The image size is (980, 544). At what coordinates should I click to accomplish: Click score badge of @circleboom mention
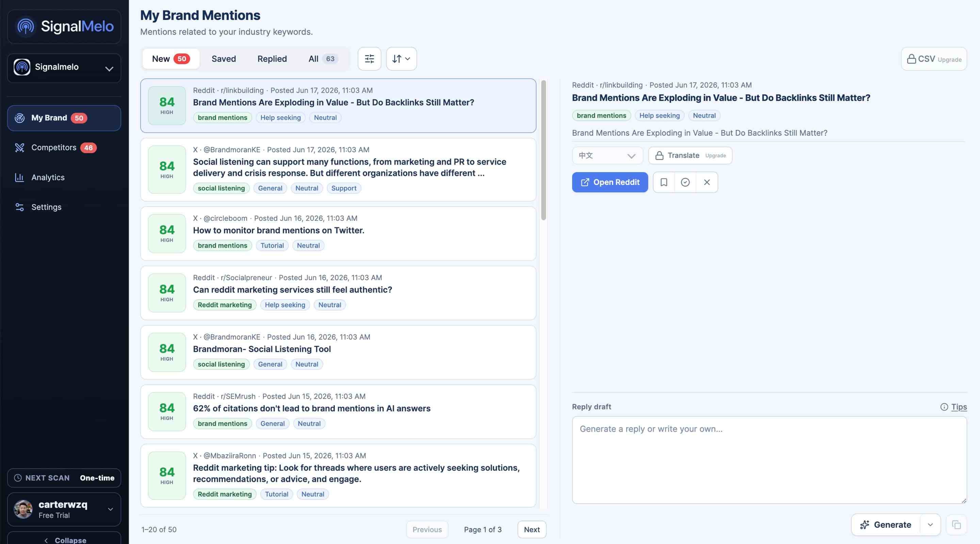(x=167, y=234)
